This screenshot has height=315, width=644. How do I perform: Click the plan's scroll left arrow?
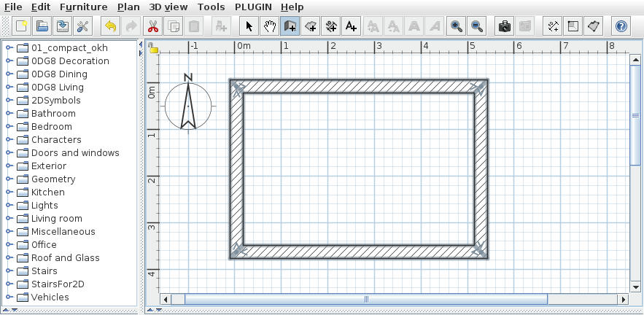pos(166,300)
